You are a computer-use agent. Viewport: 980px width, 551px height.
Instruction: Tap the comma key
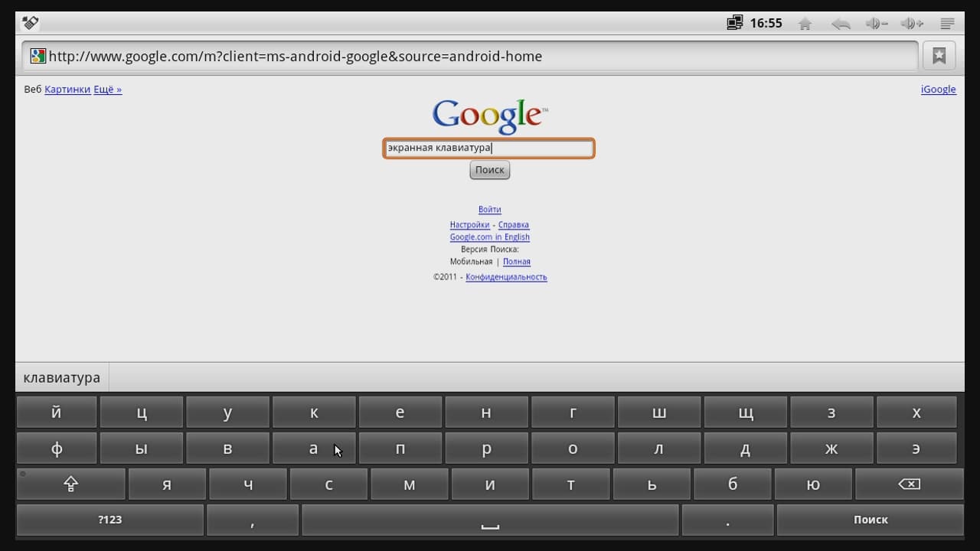tap(253, 520)
